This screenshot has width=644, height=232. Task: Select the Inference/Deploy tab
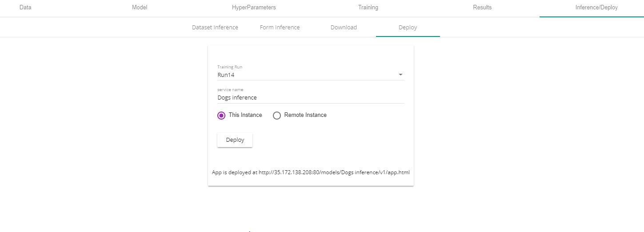pyautogui.click(x=596, y=8)
